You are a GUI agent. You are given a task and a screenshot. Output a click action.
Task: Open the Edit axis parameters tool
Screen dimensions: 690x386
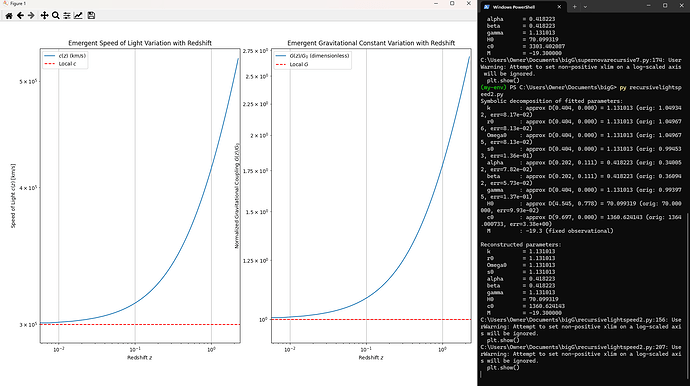pos(78,15)
